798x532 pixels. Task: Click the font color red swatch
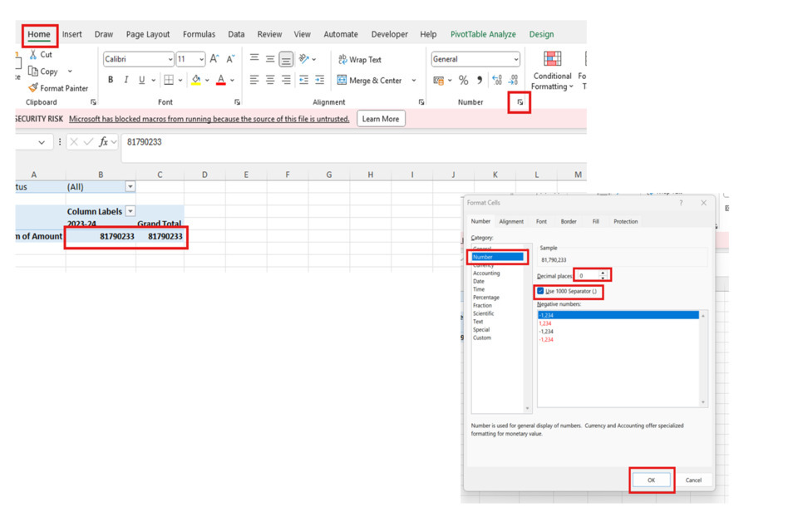tap(220, 81)
